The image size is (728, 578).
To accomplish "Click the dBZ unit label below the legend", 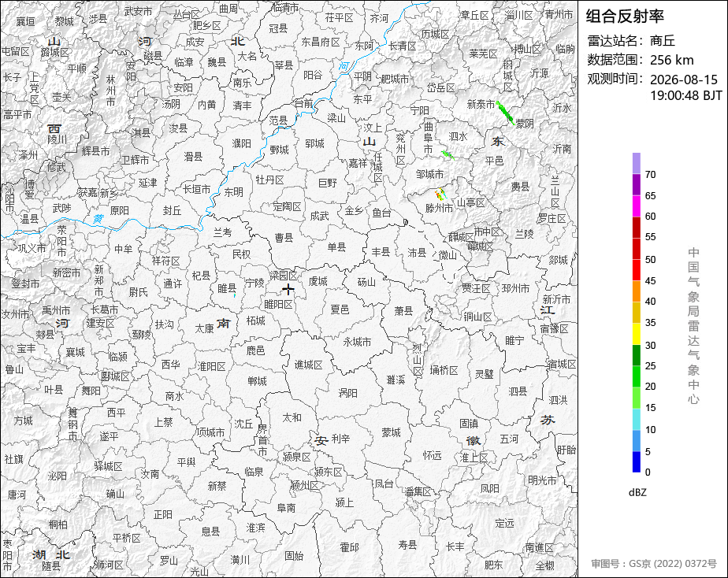I will click(637, 492).
